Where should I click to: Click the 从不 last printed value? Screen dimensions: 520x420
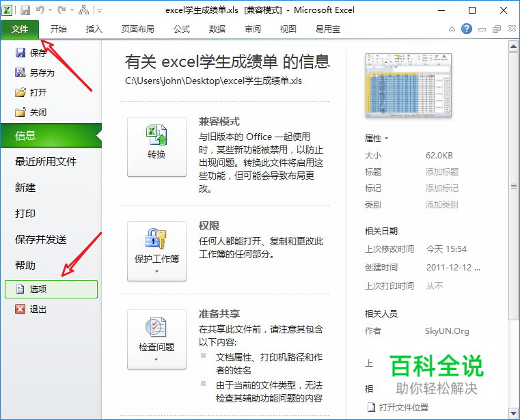(x=435, y=285)
